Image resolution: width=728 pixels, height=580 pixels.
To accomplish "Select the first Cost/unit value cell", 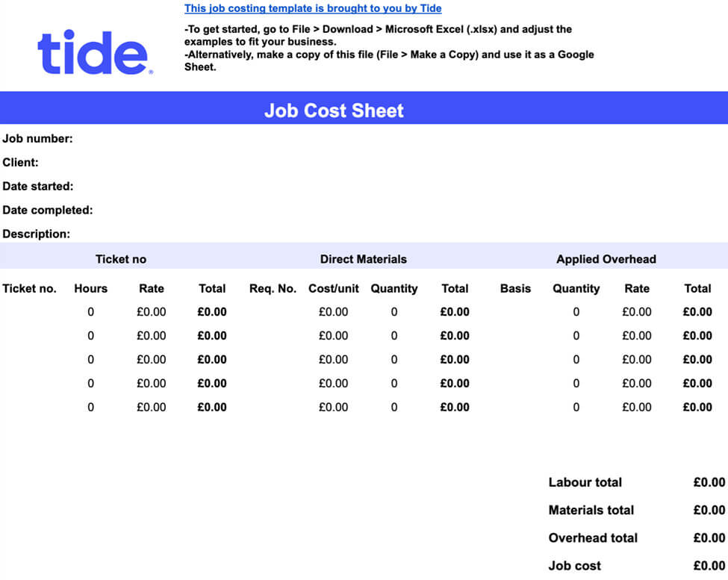I will point(333,312).
